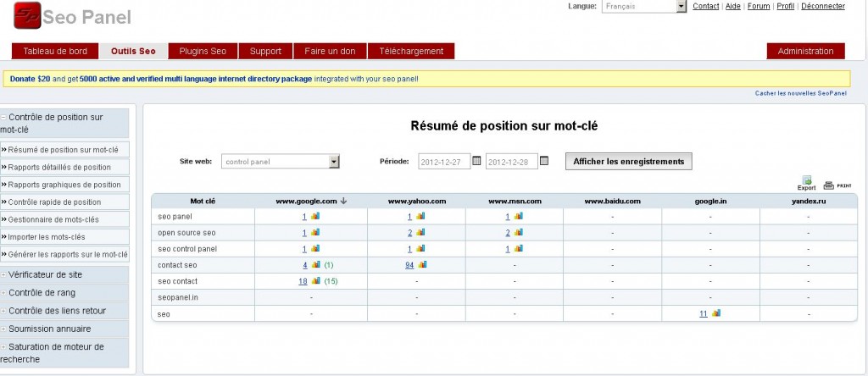Open graph icon for seo panel MSN rank
Viewport: 868px width, 376px height.
point(518,216)
